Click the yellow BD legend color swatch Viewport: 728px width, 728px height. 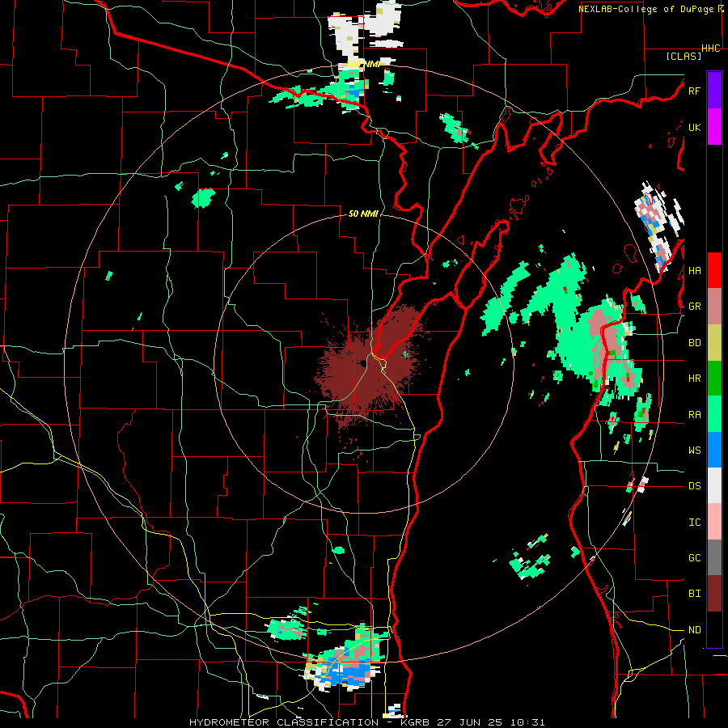[x=714, y=343]
